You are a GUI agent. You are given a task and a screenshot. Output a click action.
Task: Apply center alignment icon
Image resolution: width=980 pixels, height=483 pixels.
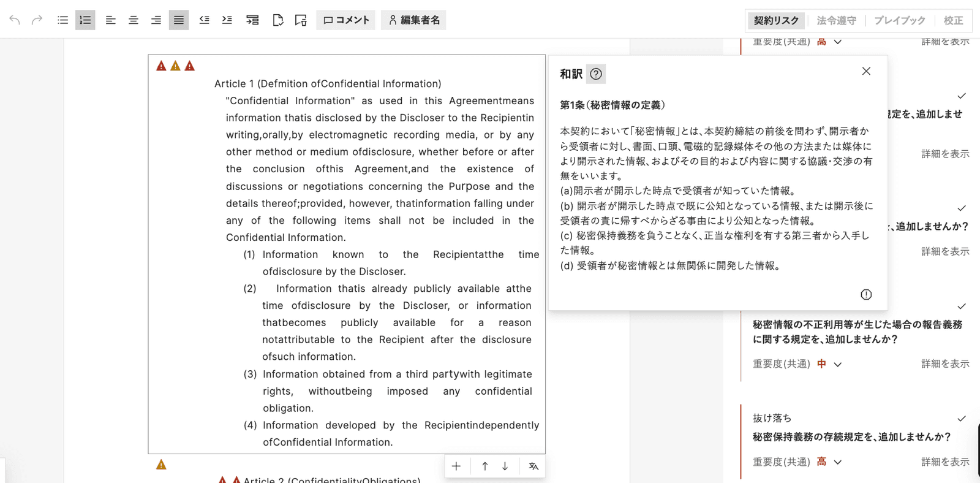point(133,20)
